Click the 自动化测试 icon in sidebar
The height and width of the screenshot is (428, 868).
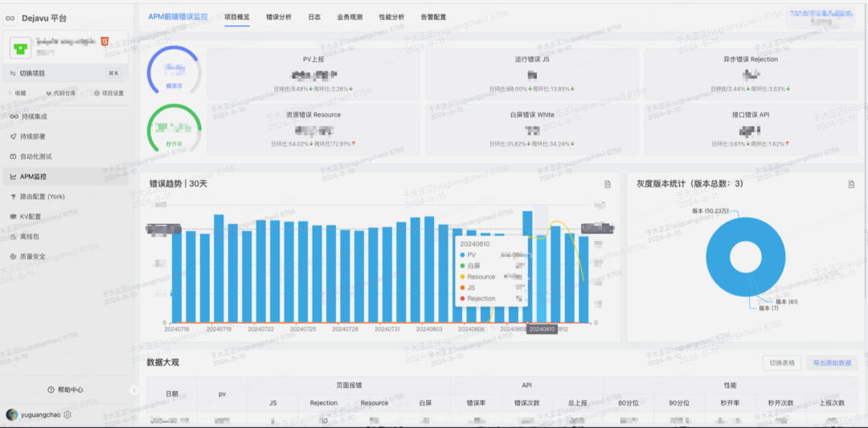(x=14, y=157)
